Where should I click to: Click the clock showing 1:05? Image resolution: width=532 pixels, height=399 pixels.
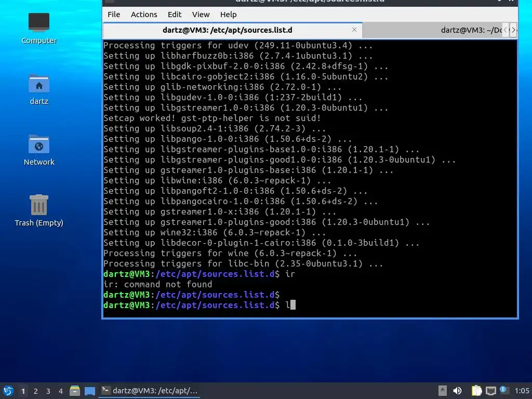point(522,391)
